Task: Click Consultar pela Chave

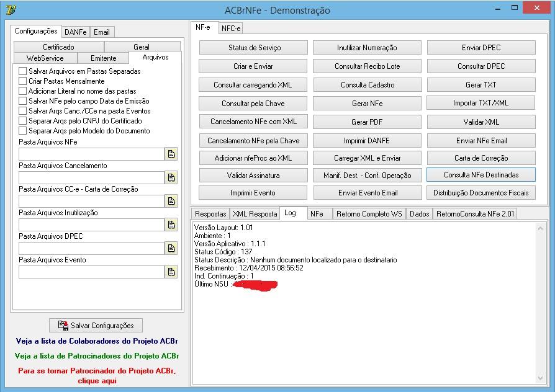Action: click(x=253, y=104)
